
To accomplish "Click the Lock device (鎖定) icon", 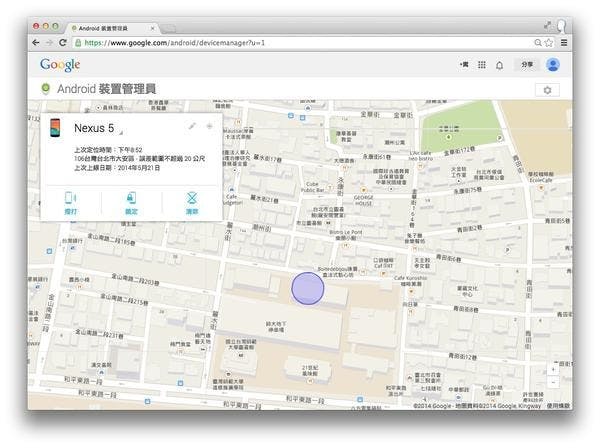I will [131, 199].
